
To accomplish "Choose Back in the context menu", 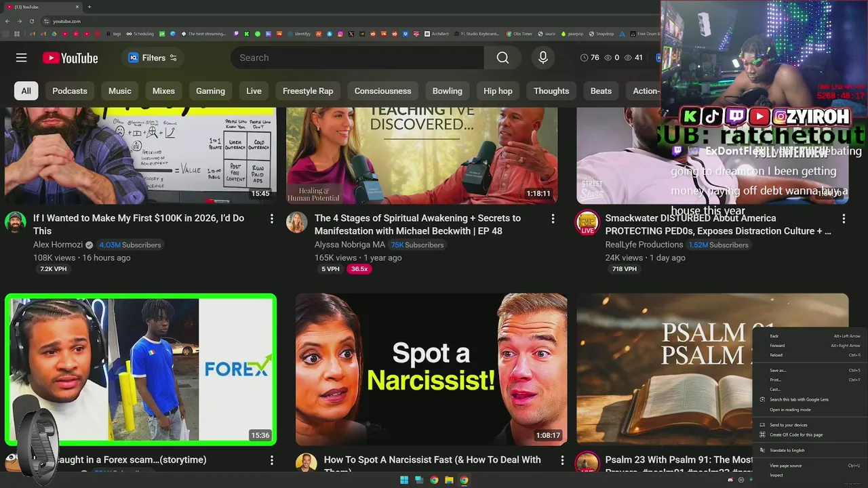I will (x=810, y=336).
